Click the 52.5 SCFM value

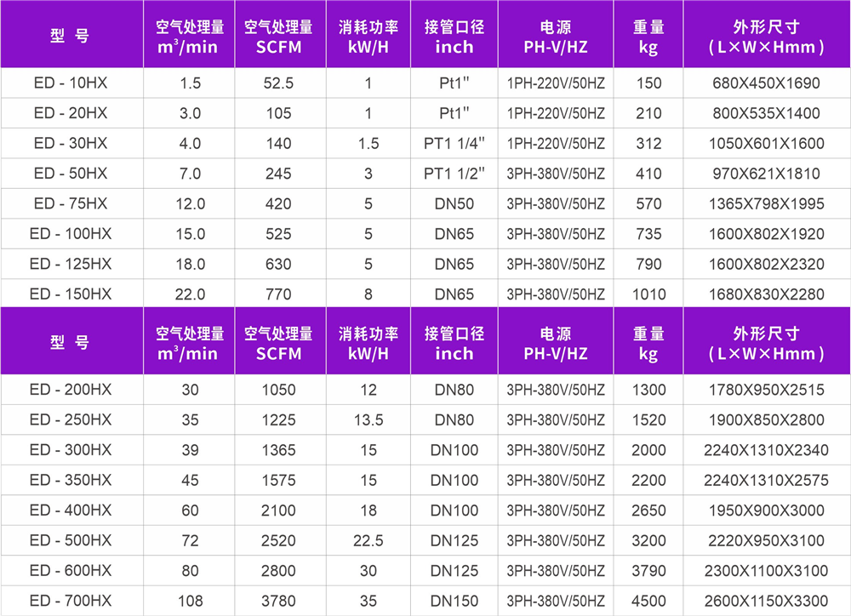[278, 83]
